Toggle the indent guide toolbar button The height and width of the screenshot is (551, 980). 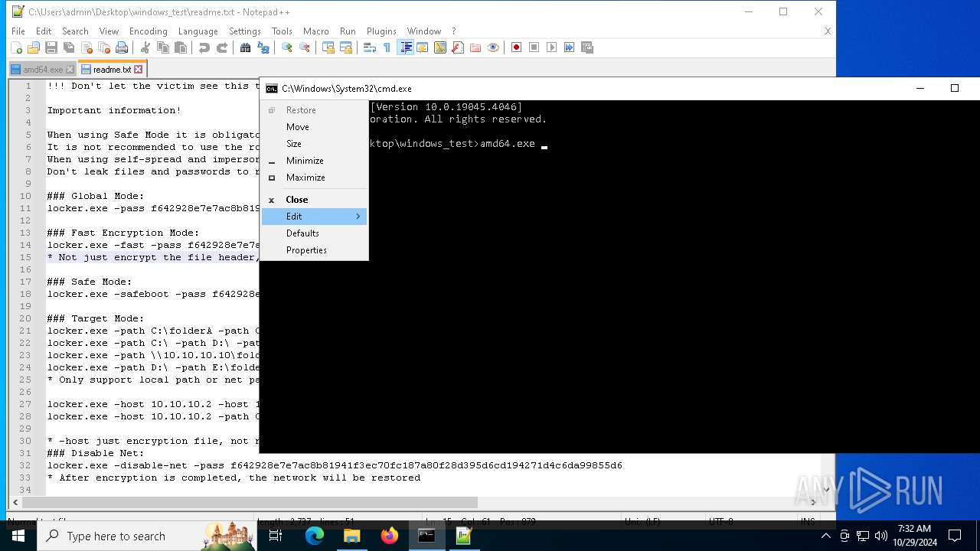(x=405, y=47)
